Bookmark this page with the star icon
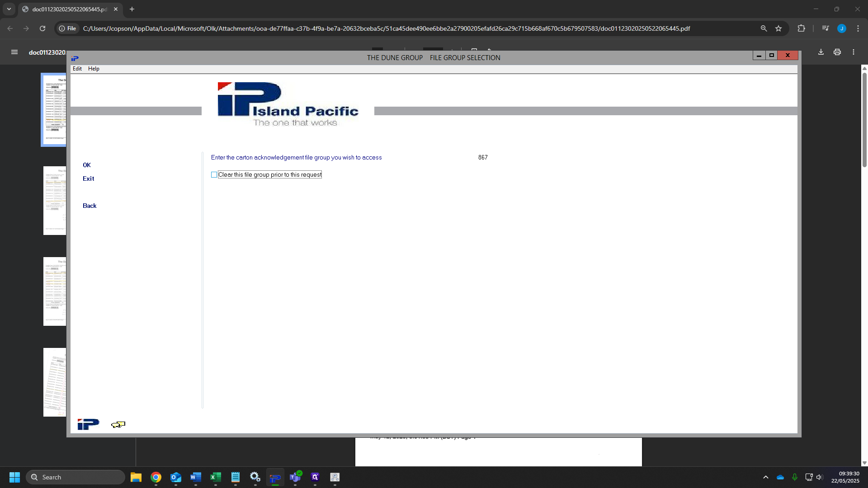 pos(778,28)
